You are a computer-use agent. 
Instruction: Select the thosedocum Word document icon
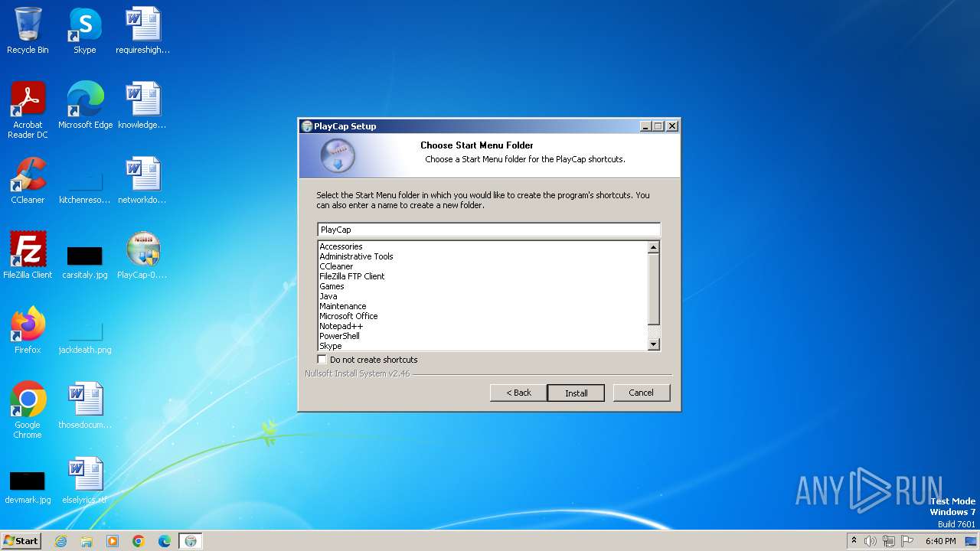coord(85,405)
